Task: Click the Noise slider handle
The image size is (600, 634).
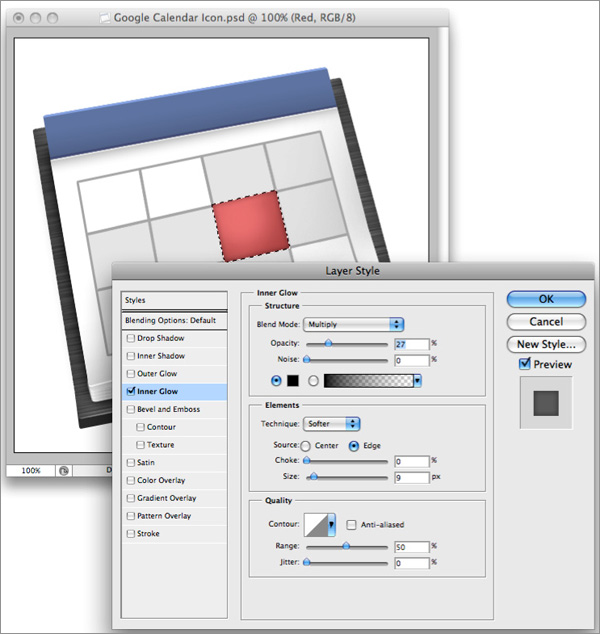Action: click(x=307, y=359)
